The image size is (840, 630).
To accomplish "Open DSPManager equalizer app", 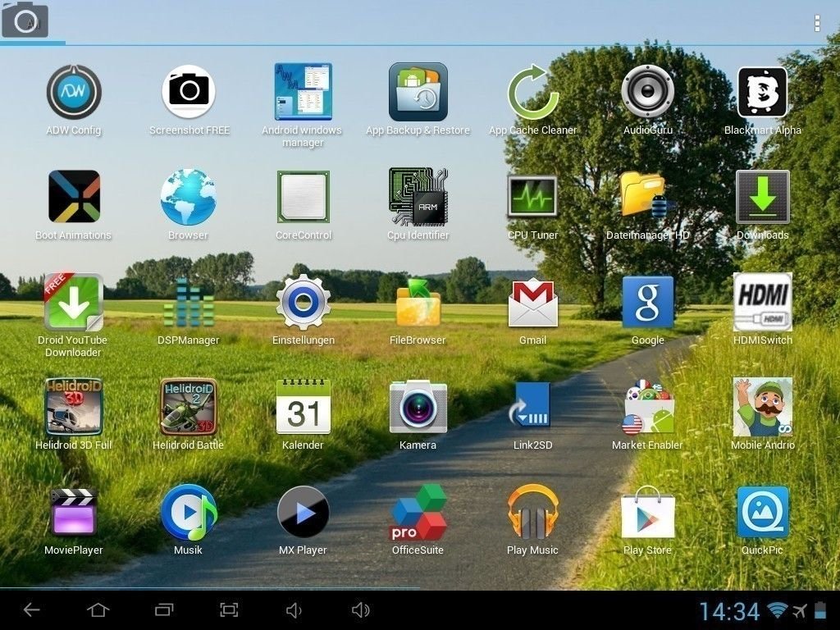I will point(189,302).
